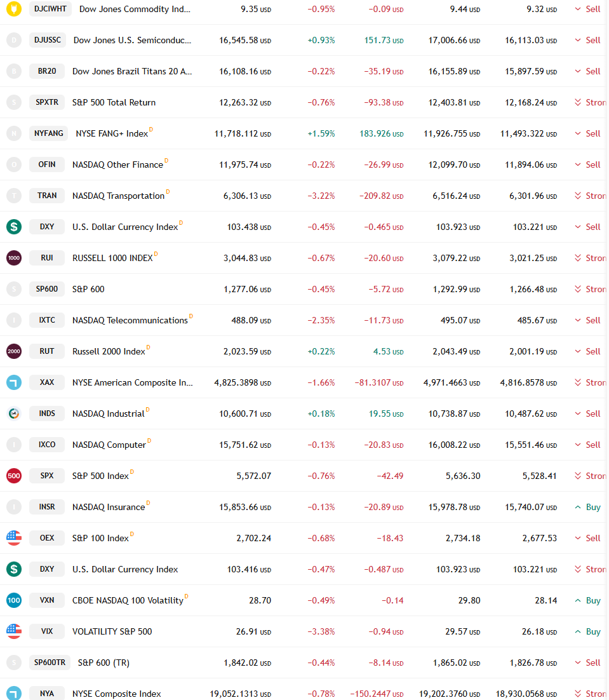The image size is (609, 700).
Task: Click the RUT Russell 2000 logo icon
Action: [14, 351]
